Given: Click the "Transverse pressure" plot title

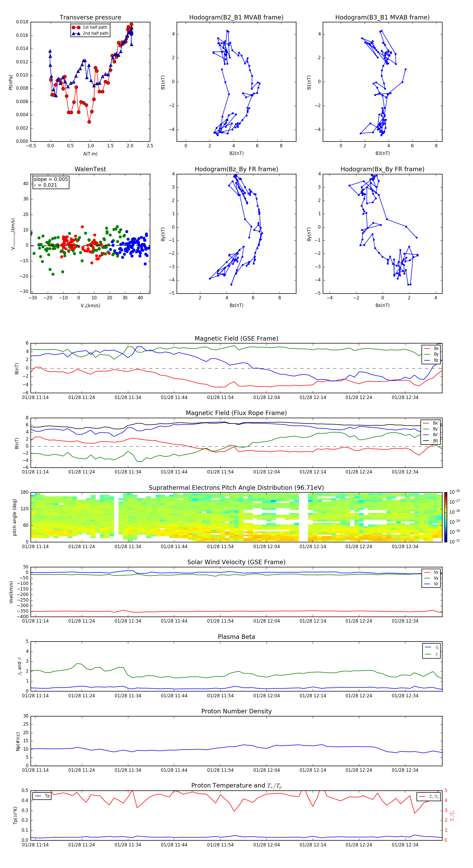Looking at the screenshot, I should point(90,17).
